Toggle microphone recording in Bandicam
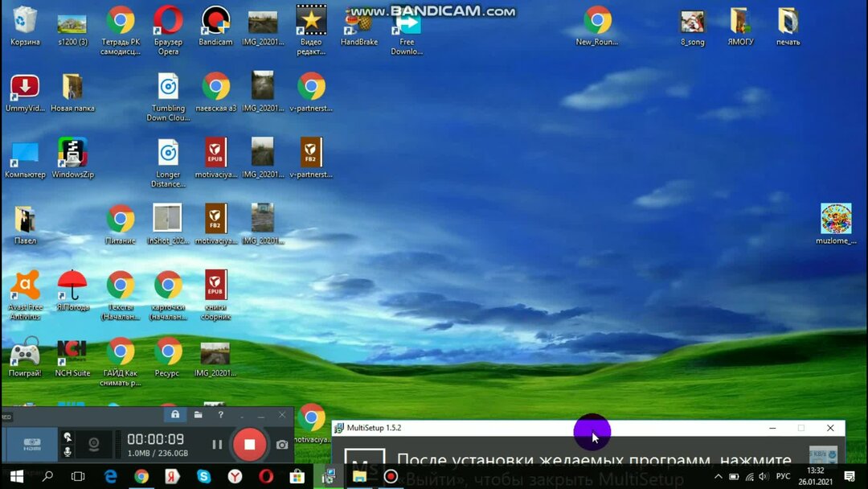This screenshot has width=868, height=489. coord(67,452)
